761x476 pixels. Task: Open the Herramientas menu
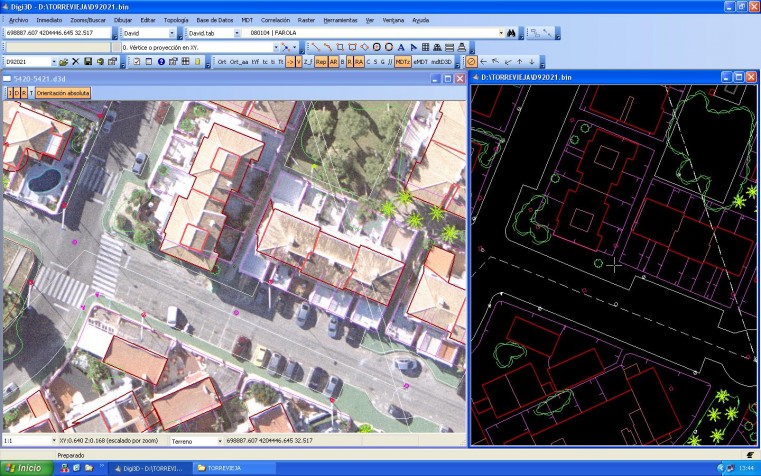(x=341, y=20)
